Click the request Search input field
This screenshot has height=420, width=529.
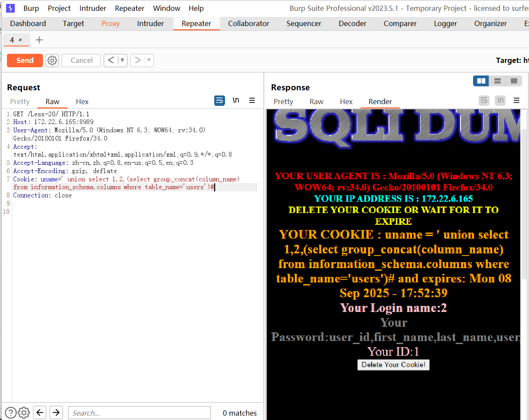139,413
